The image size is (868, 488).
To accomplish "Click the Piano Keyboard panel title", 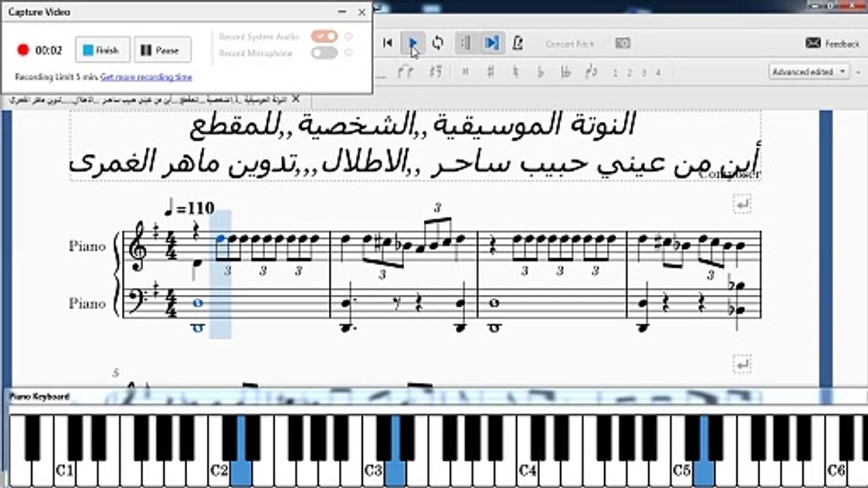I will point(39,396).
